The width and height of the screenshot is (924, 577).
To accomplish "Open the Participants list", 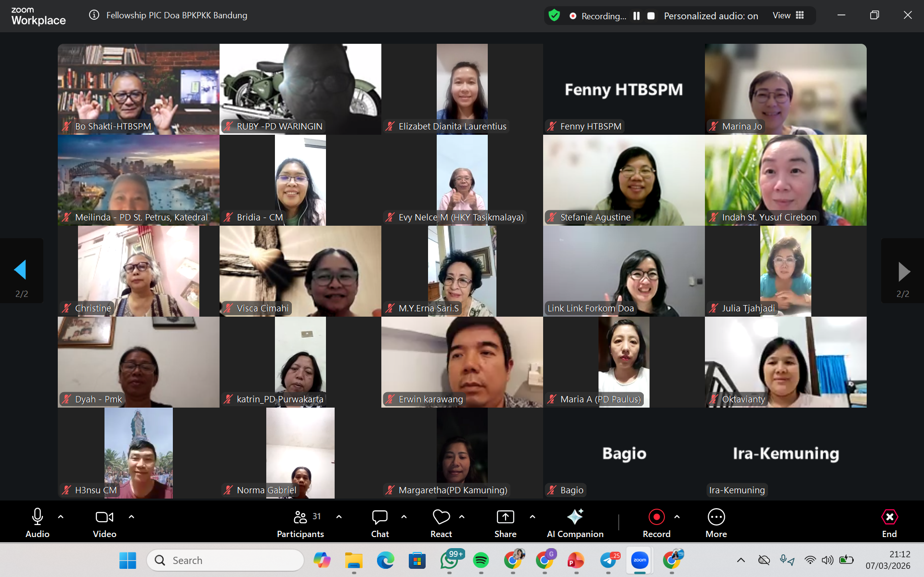I will point(300,523).
